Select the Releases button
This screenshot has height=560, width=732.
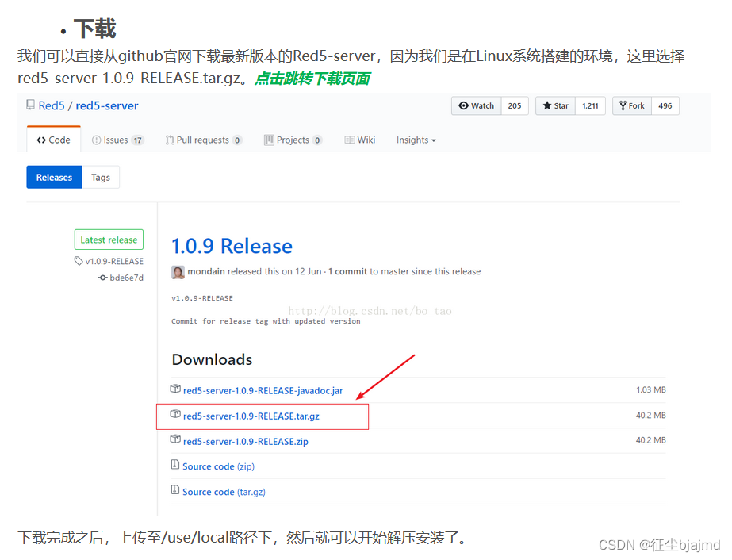coord(54,178)
